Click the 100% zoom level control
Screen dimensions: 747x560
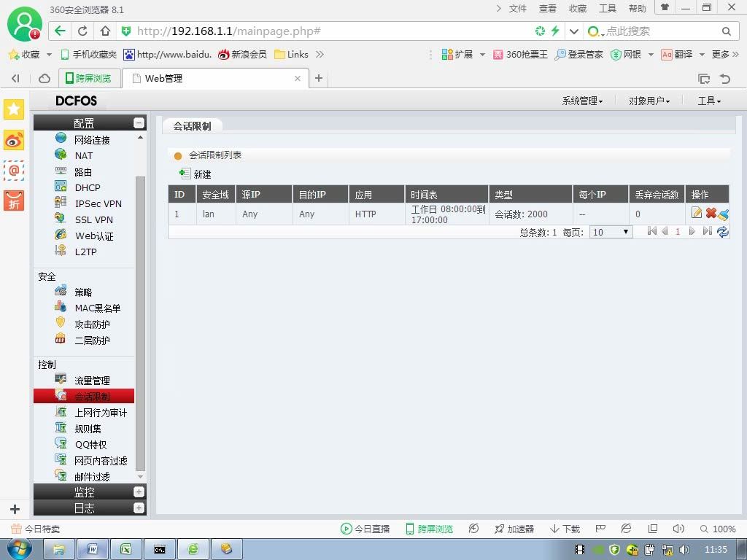718,529
